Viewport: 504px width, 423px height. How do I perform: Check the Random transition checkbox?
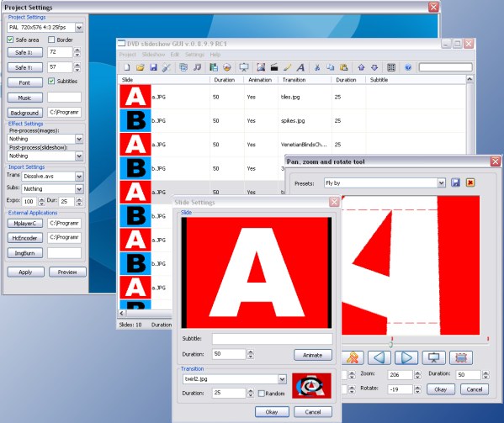point(262,393)
